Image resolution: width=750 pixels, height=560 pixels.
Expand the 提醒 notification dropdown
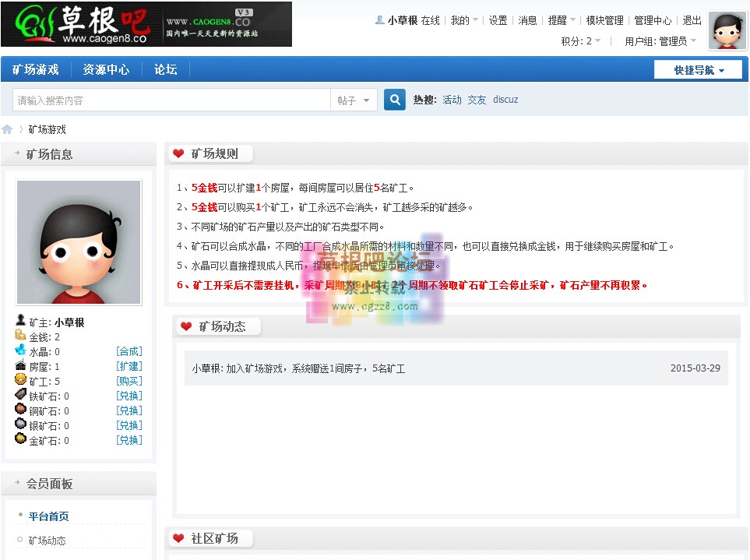[560, 20]
